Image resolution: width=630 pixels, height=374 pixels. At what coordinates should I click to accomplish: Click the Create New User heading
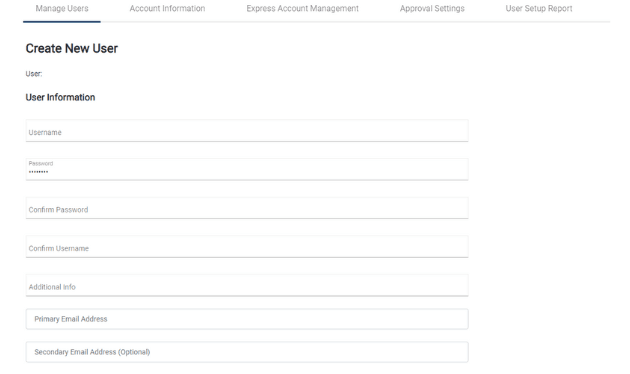tap(72, 49)
